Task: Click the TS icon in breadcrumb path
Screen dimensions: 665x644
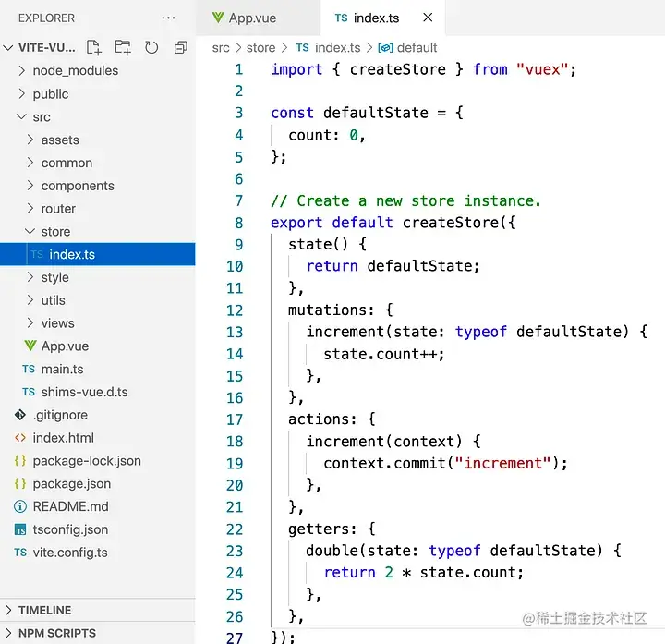Action: pyautogui.click(x=302, y=47)
